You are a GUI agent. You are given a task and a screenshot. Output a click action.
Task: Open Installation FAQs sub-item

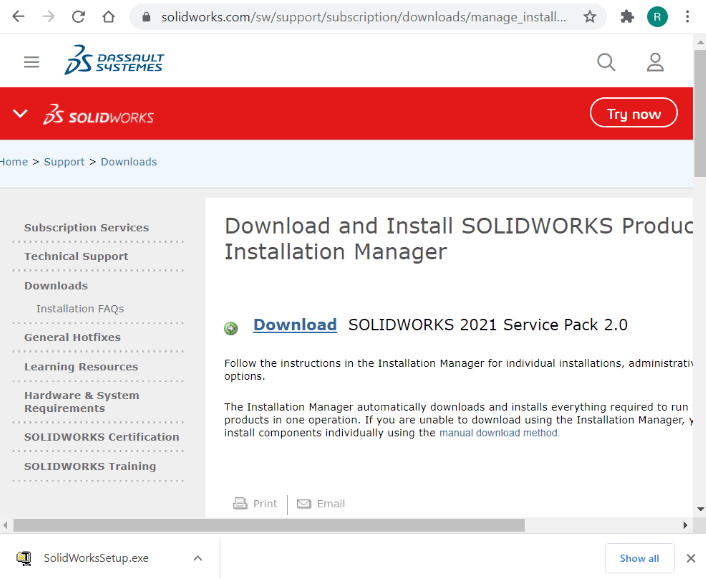[80, 308]
